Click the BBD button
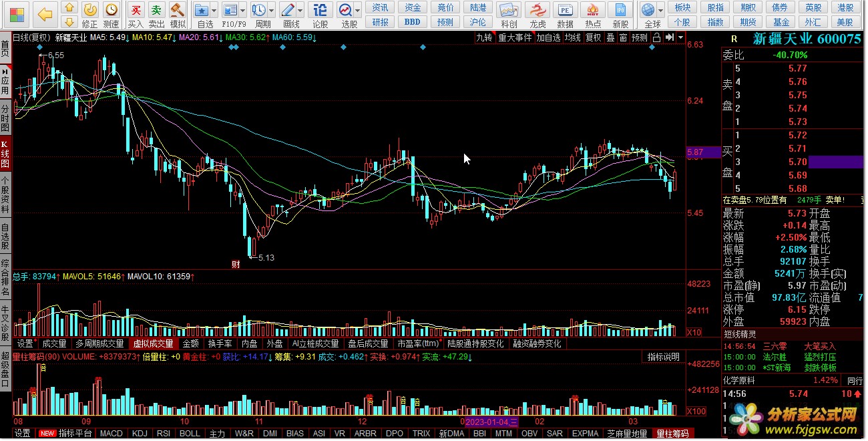868x441 pixels. [413, 22]
